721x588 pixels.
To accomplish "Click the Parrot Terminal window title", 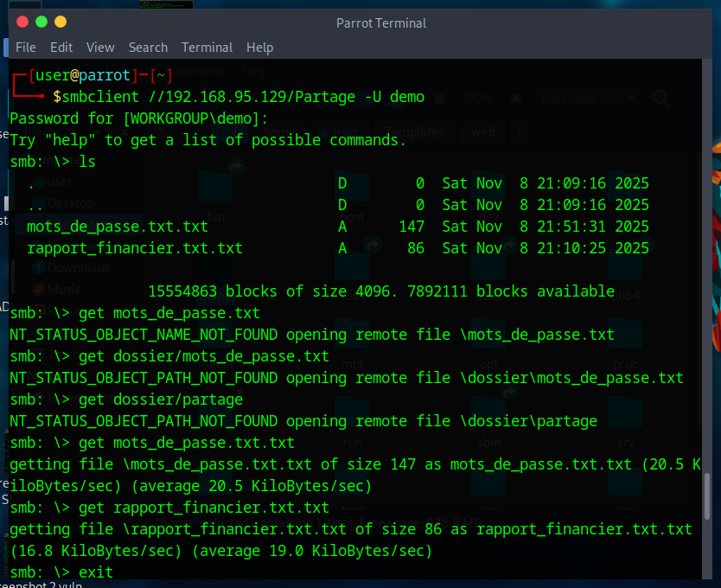I will [x=381, y=23].
